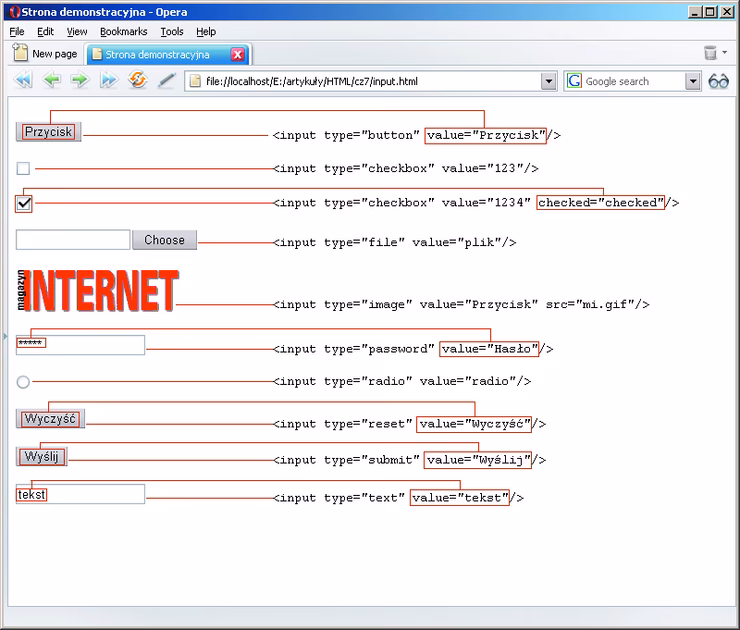Expand the address bar dropdown
The height and width of the screenshot is (630, 740).
[x=548, y=81]
